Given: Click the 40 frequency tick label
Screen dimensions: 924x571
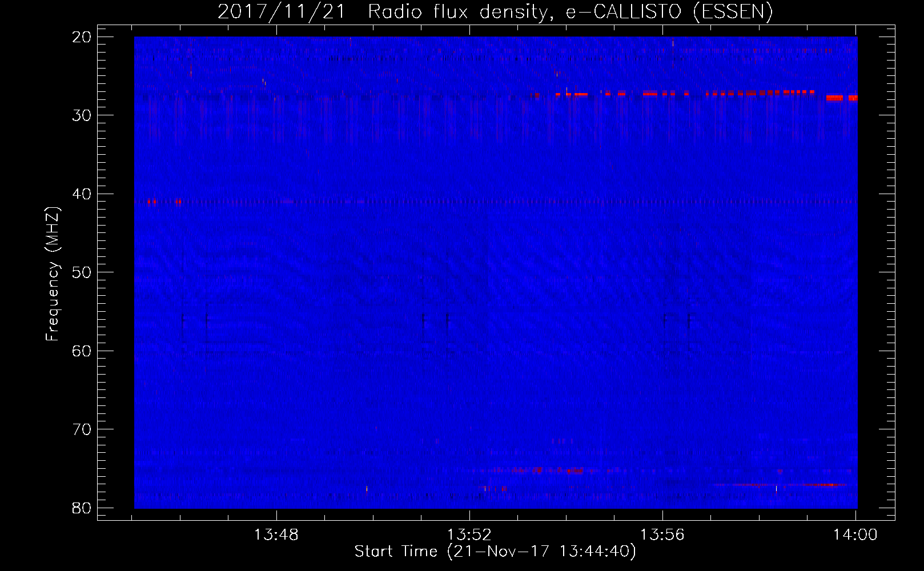Looking at the screenshot, I should tap(82, 194).
